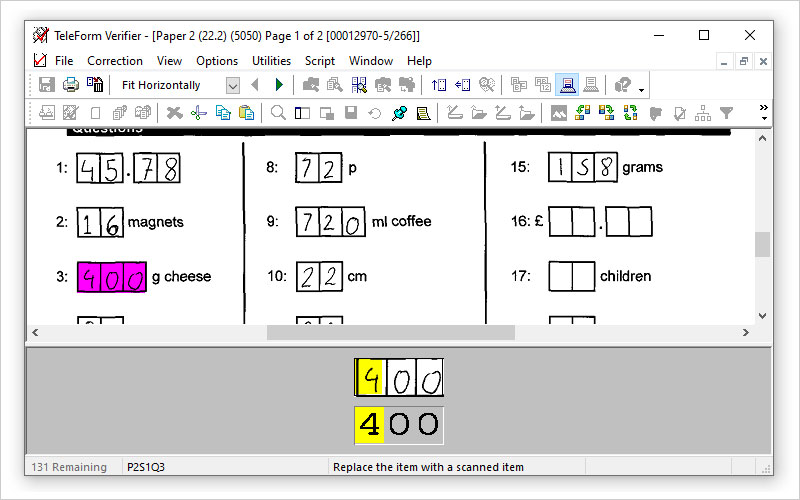Open the Utilities menu
800x500 pixels.
pyautogui.click(x=271, y=61)
